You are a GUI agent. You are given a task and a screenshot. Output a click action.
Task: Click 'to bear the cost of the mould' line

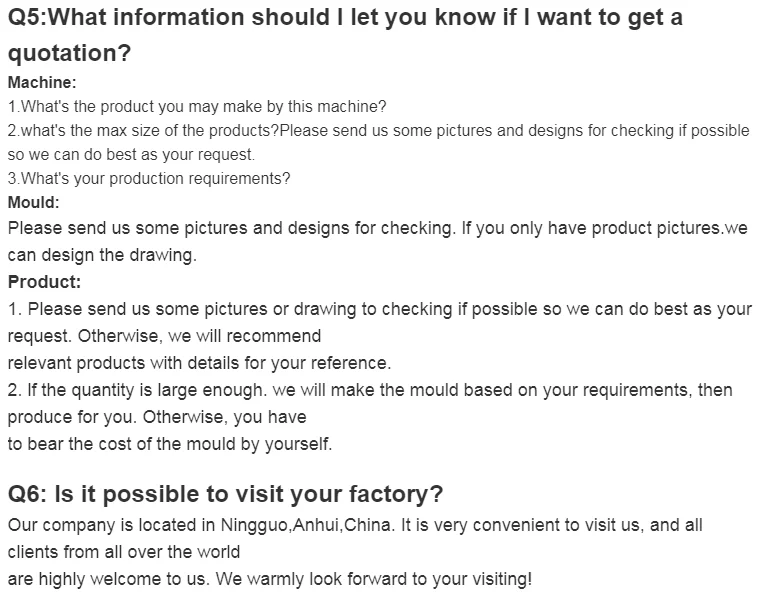click(169, 443)
